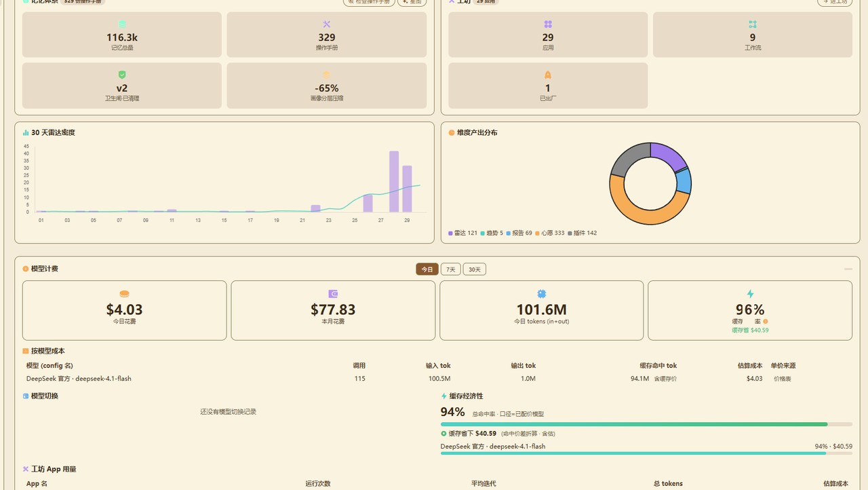
Task: Click the icon beside 模型切换 heading
Action: point(26,396)
